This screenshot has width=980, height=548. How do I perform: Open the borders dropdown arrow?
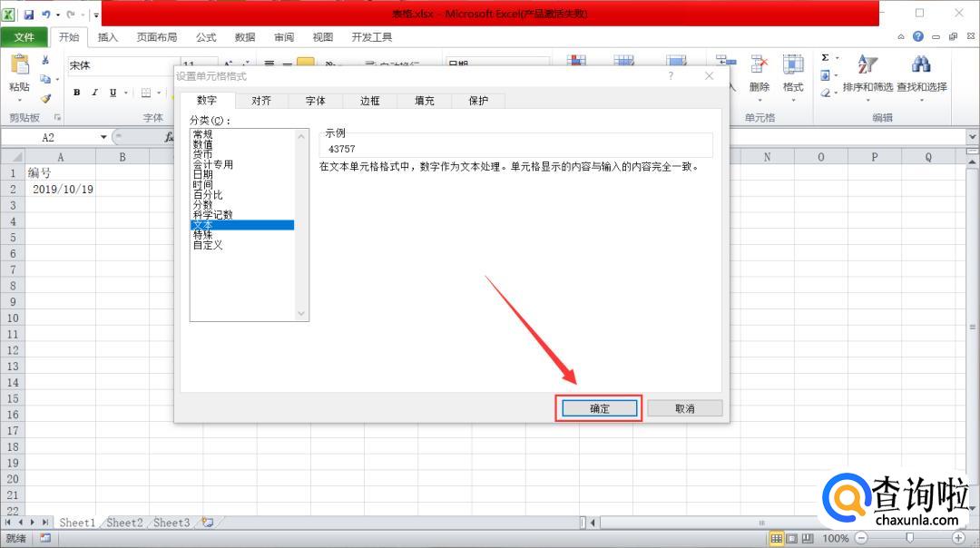(159, 93)
